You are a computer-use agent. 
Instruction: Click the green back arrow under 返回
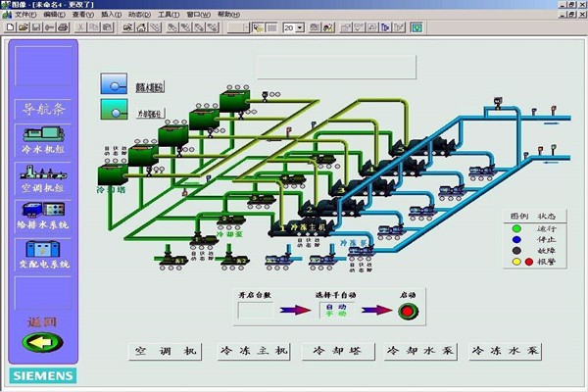(x=43, y=343)
